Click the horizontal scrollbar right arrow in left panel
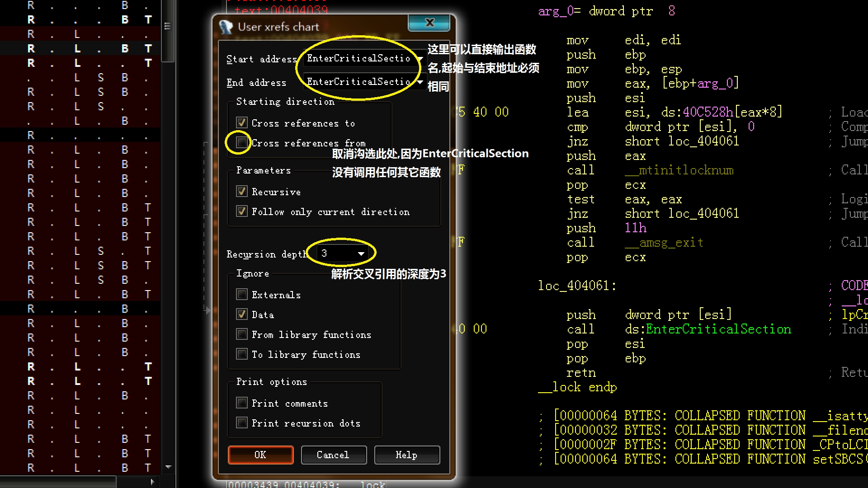The height and width of the screenshot is (488, 868). (152, 482)
